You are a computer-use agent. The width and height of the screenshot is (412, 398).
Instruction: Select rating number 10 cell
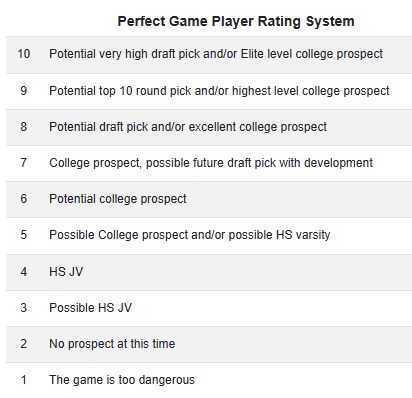(24, 54)
